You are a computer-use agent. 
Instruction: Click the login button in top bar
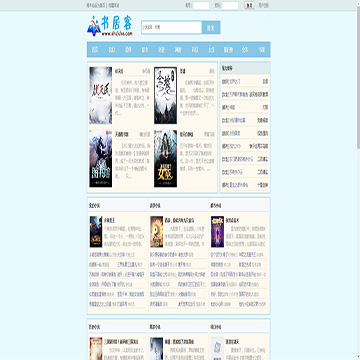click(x=249, y=5)
